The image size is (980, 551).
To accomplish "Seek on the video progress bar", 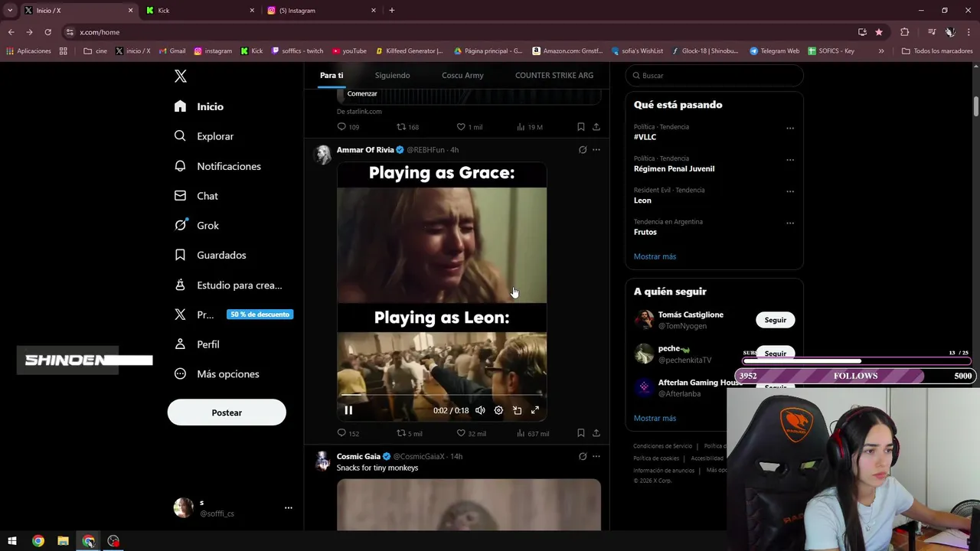I will click(442, 395).
